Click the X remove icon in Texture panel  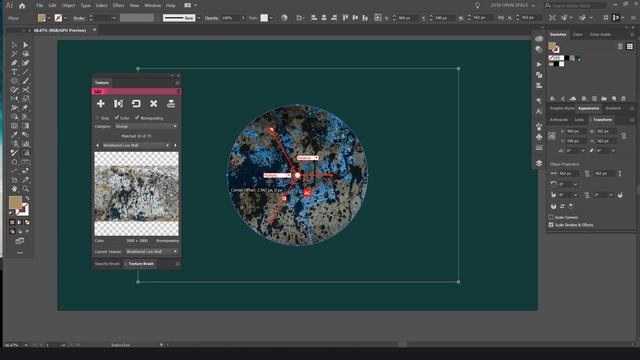(x=153, y=104)
